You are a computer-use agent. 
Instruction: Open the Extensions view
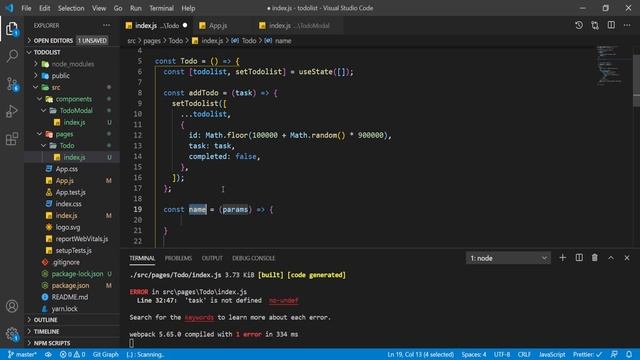click(x=12, y=139)
